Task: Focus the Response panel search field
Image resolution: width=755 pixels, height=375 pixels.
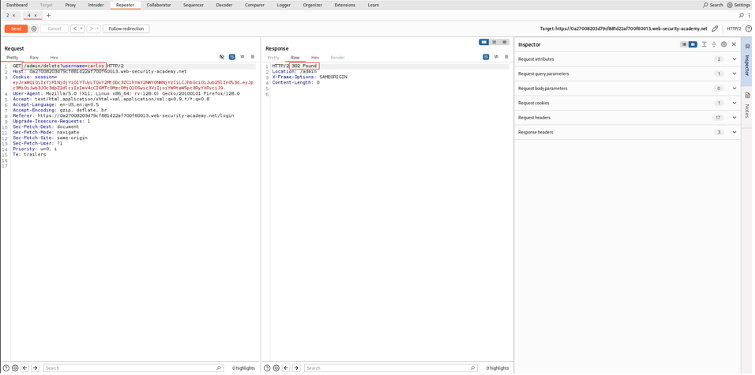Action: (391, 368)
